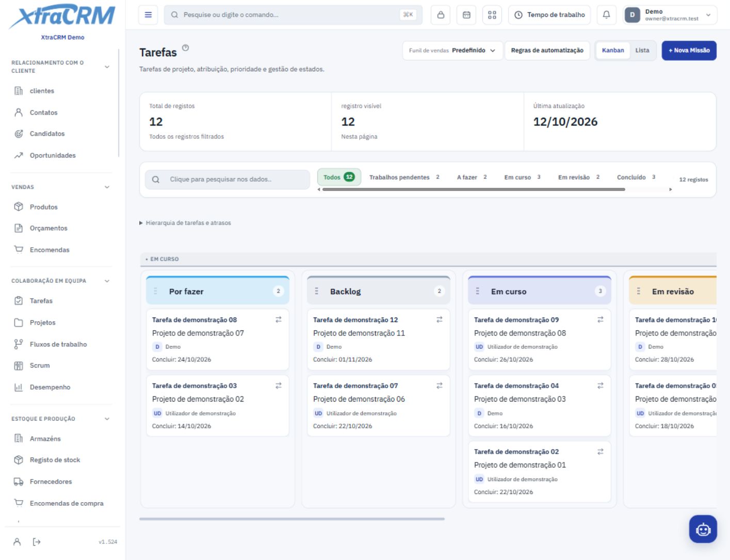The height and width of the screenshot is (560, 730).
Task: Open Armazéns in the sidebar
Action: (62, 439)
